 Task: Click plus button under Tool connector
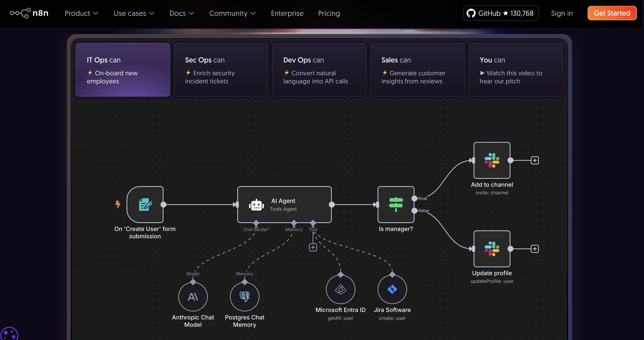pos(313,247)
